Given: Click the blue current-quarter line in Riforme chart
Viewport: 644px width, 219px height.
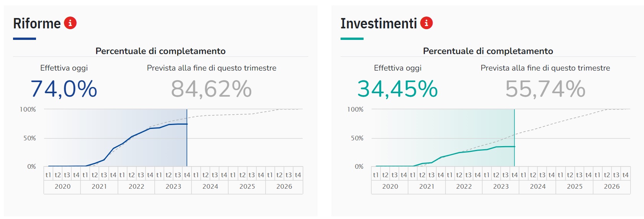Looking at the screenshot, I should tap(187, 138).
